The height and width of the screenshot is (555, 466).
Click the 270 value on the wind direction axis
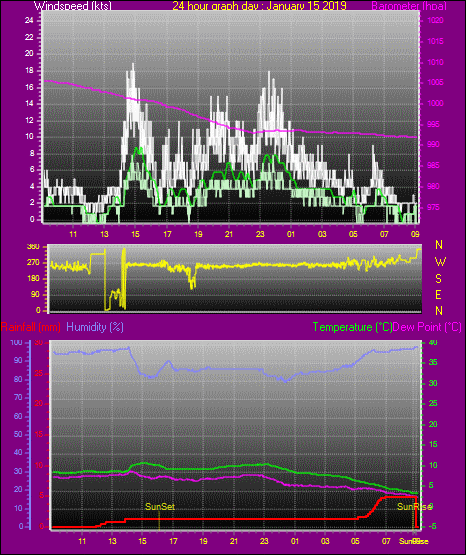(x=33, y=263)
